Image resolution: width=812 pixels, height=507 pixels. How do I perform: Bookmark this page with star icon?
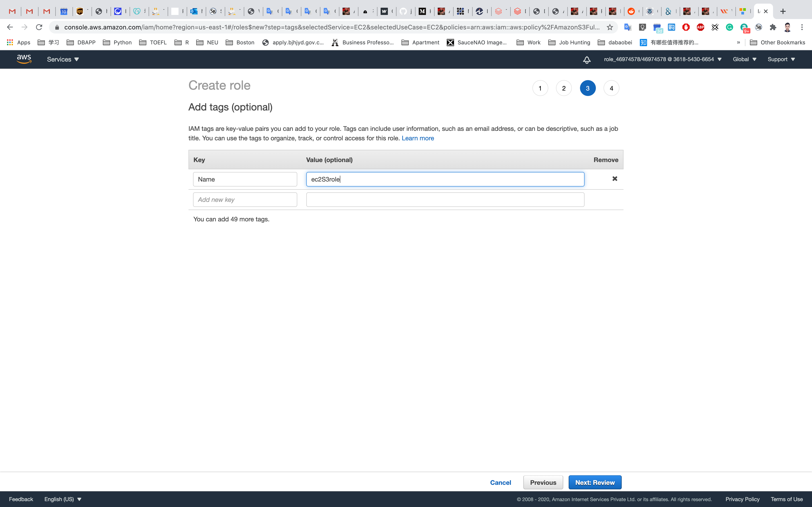coord(610,27)
